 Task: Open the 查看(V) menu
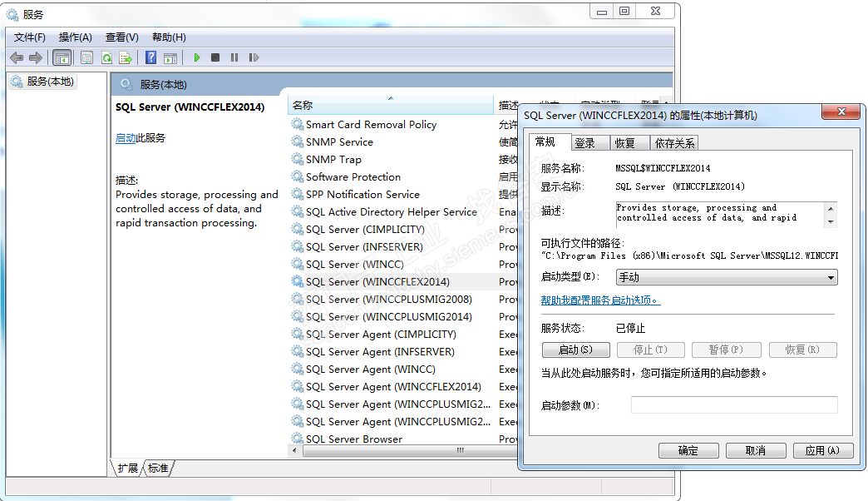(121, 37)
